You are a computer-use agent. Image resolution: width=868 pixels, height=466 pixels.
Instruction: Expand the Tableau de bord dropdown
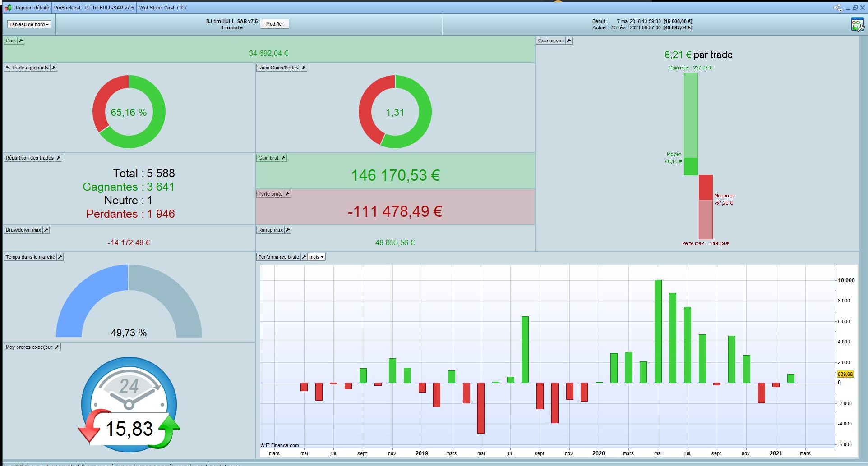(x=29, y=24)
